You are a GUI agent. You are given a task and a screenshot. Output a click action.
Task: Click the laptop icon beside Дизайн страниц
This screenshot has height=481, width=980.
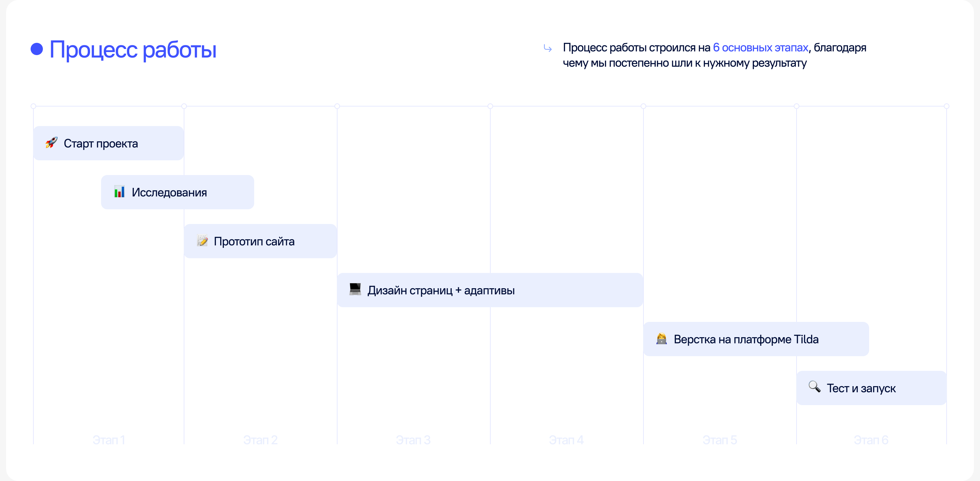tap(355, 289)
